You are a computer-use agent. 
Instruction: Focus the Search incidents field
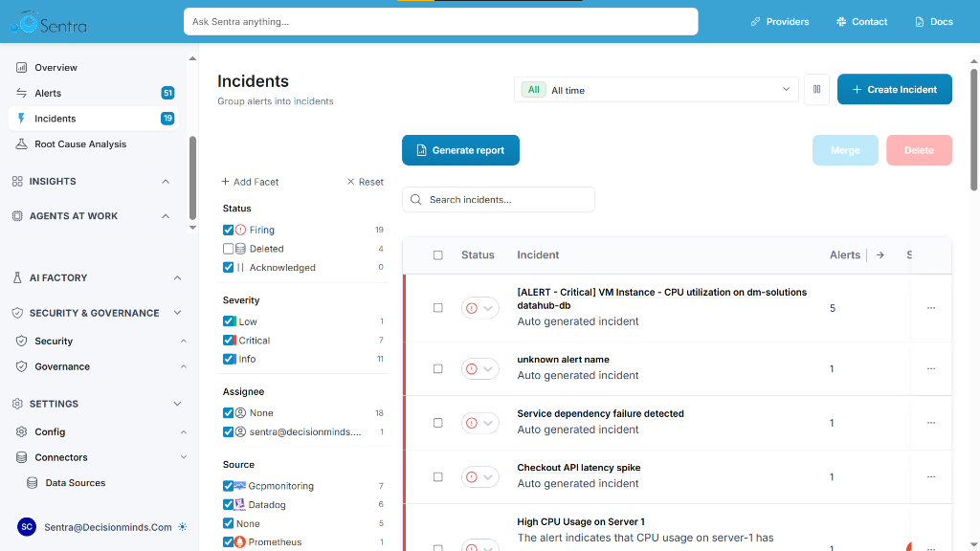coord(498,200)
